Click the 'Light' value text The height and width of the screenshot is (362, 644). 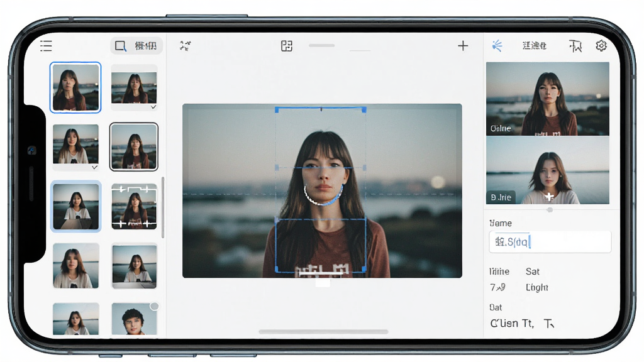(537, 287)
